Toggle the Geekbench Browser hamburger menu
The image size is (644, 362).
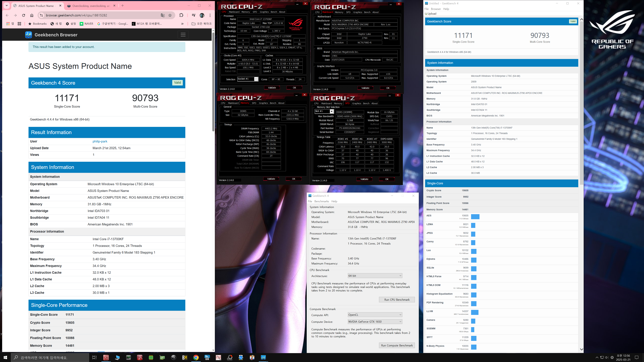tap(183, 35)
